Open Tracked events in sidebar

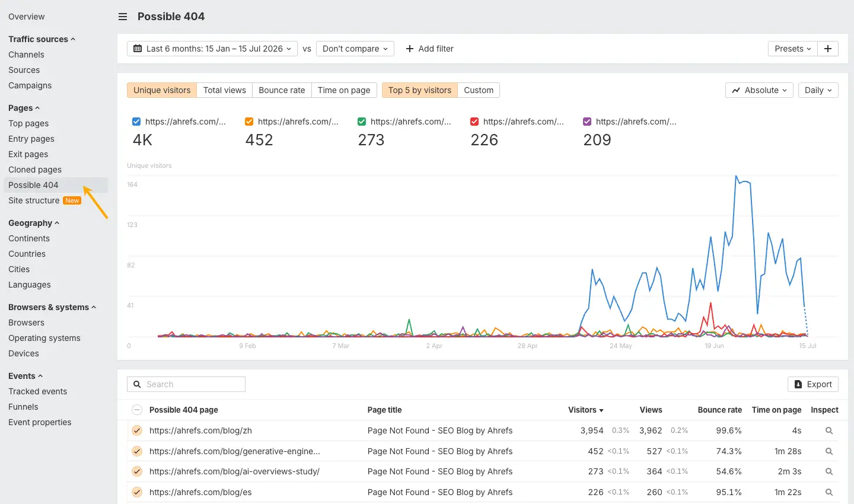pyautogui.click(x=37, y=391)
